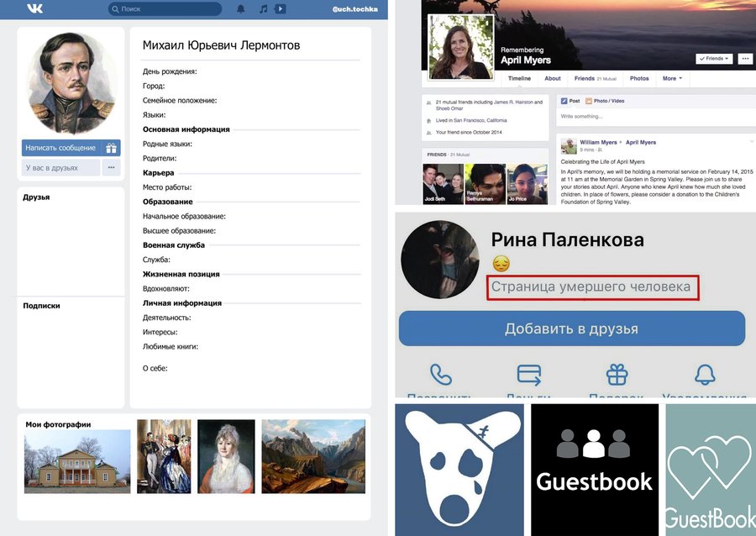Open the yellow manor house photo

pyautogui.click(x=77, y=461)
